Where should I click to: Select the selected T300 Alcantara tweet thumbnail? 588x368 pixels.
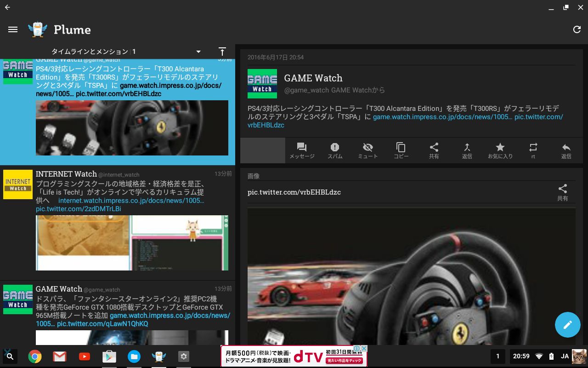pos(132,128)
